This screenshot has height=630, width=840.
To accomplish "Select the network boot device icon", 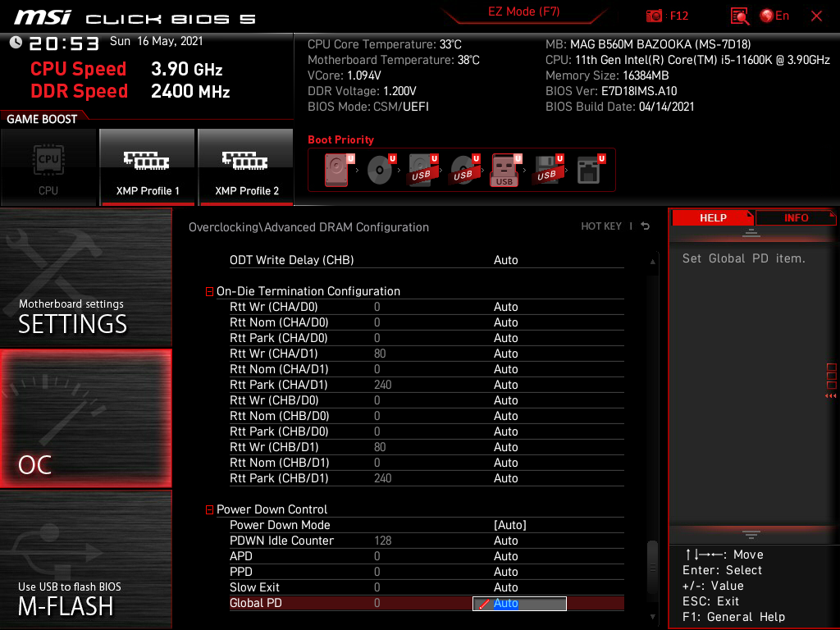I will [590, 170].
